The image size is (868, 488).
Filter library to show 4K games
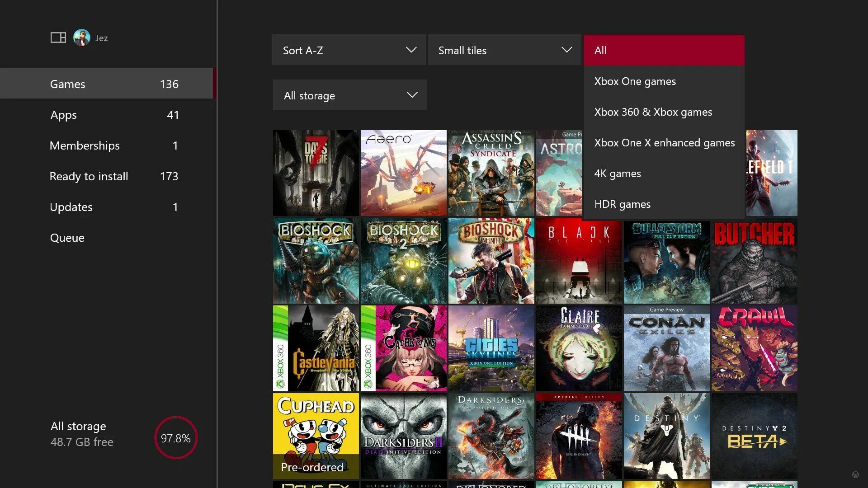(618, 173)
